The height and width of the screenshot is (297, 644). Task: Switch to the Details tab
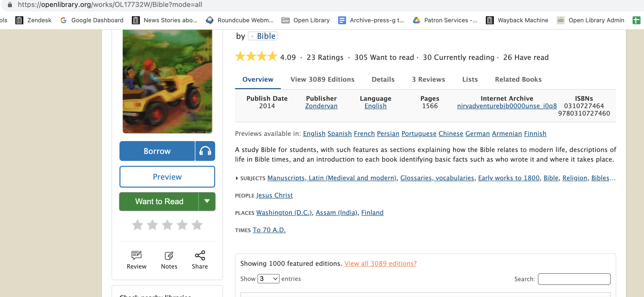383,79
